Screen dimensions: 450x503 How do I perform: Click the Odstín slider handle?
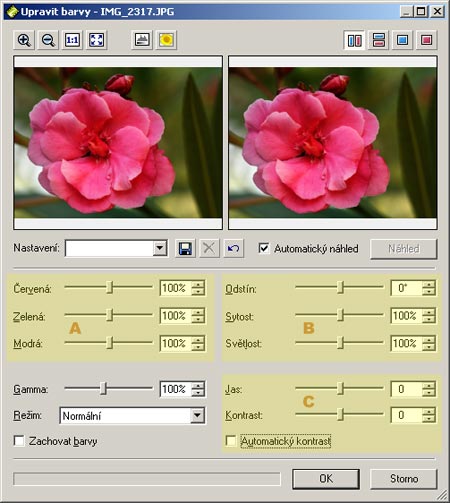pos(340,288)
